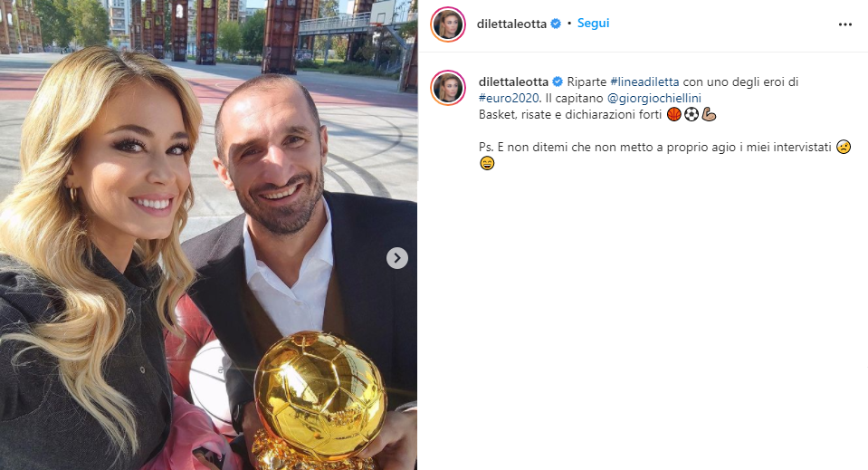Visit the @giorgiochiellini profile mention
This screenshot has width=868, height=470.
pos(654,99)
